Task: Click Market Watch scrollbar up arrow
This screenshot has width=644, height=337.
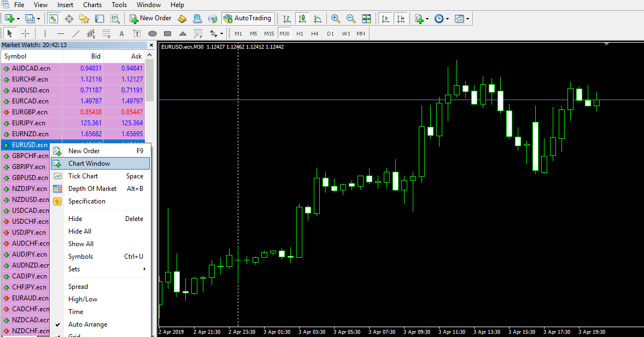Action: coord(149,55)
